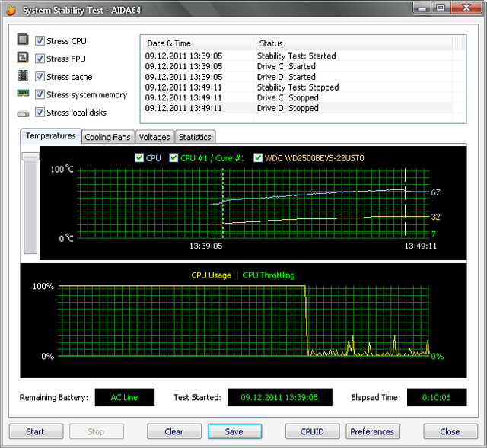Click the AIDA64 flame icon in title bar
Viewport: 487px width, 448px height.
11,11
